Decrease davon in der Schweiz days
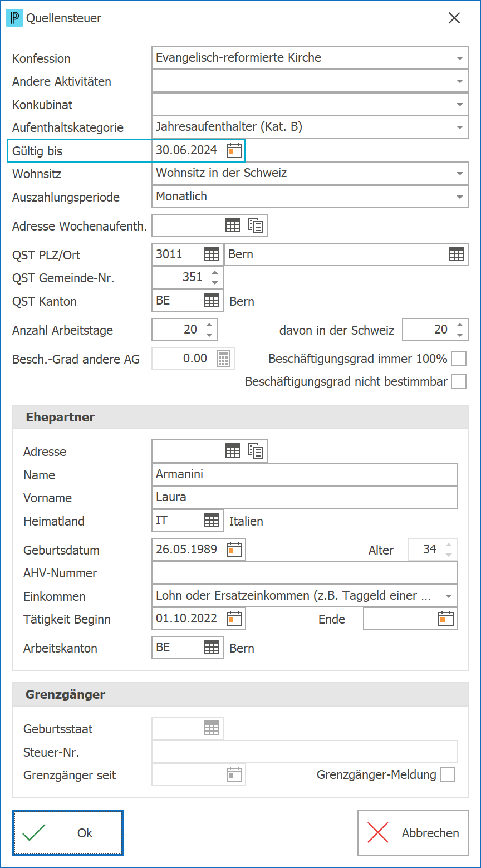 click(460, 335)
